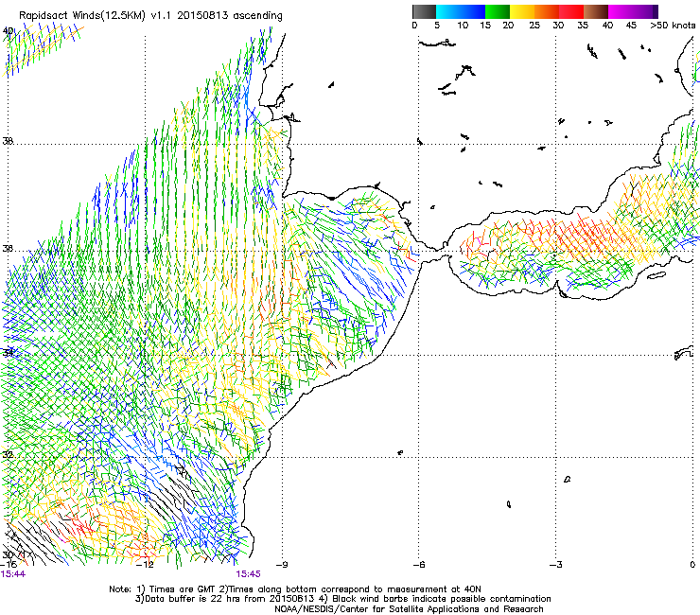Click the latitude label '32' on the left axis

[x=8, y=455]
